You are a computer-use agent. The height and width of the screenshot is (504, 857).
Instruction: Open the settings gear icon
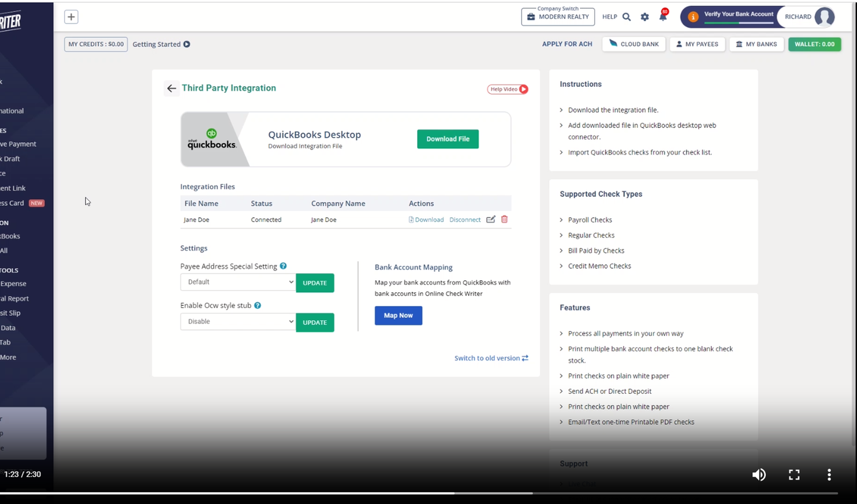[645, 17]
